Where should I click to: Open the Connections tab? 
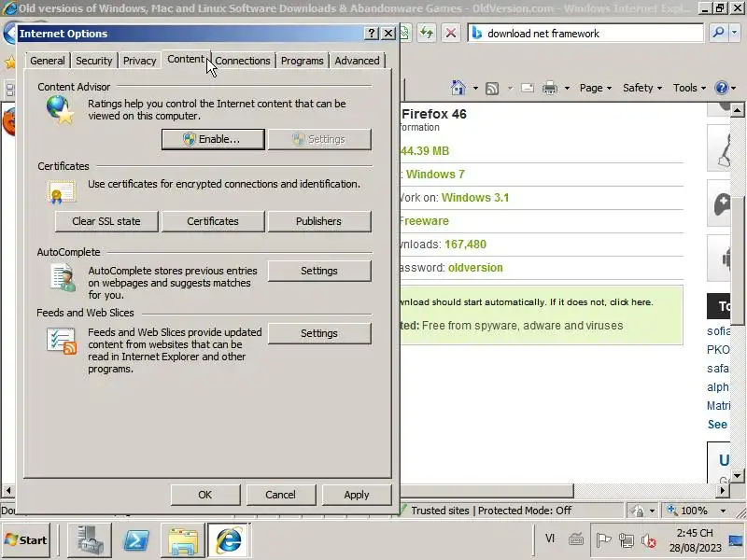[x=243, y=61]
